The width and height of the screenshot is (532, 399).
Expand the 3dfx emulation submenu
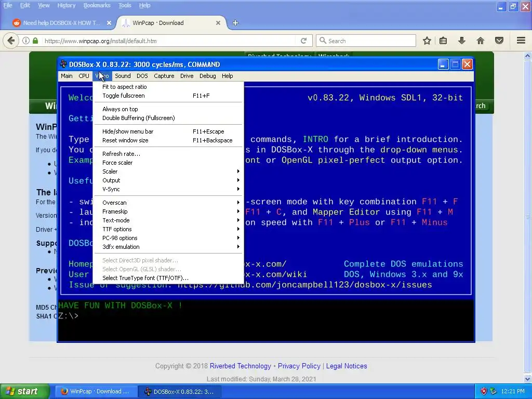(168, 247)
